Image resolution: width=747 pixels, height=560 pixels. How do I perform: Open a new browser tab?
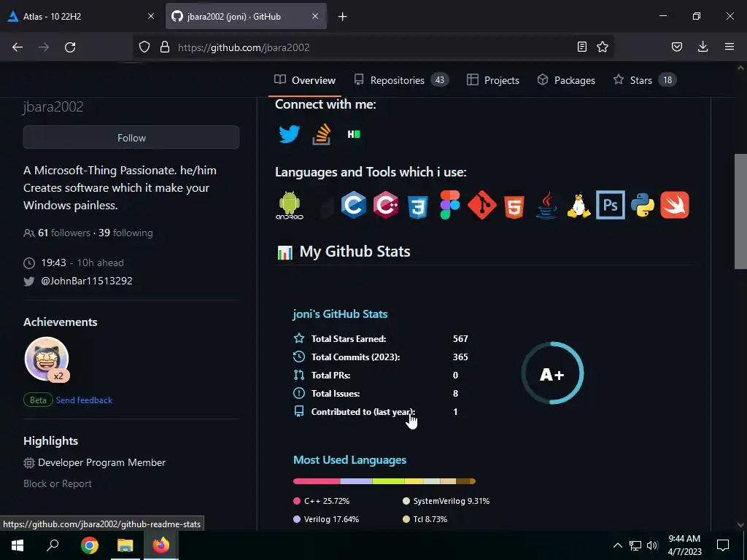[x=342, y=17]
